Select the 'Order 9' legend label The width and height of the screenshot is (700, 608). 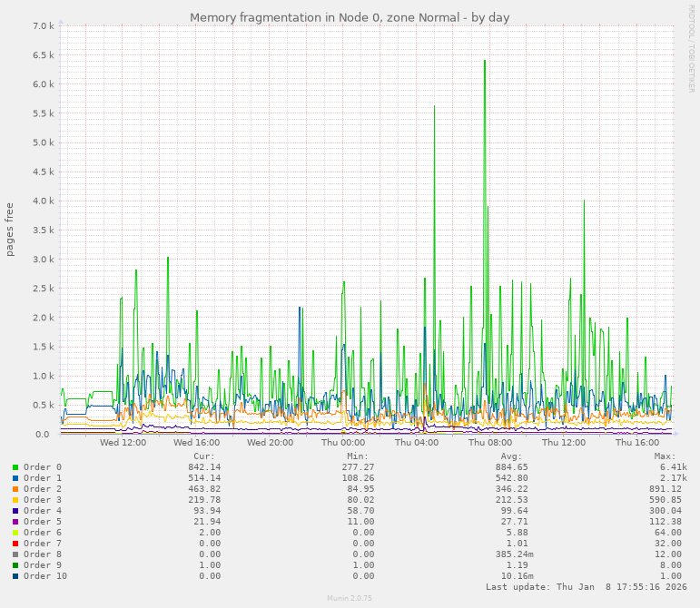pyautogui.click(x=43, y=564)
